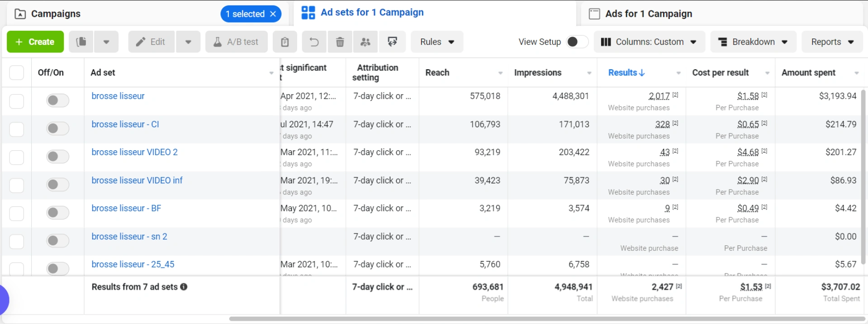The width and height of the screenshot is (868, 324).
Task: Open the Reports dropdown menu
Action: coord(832,42)
